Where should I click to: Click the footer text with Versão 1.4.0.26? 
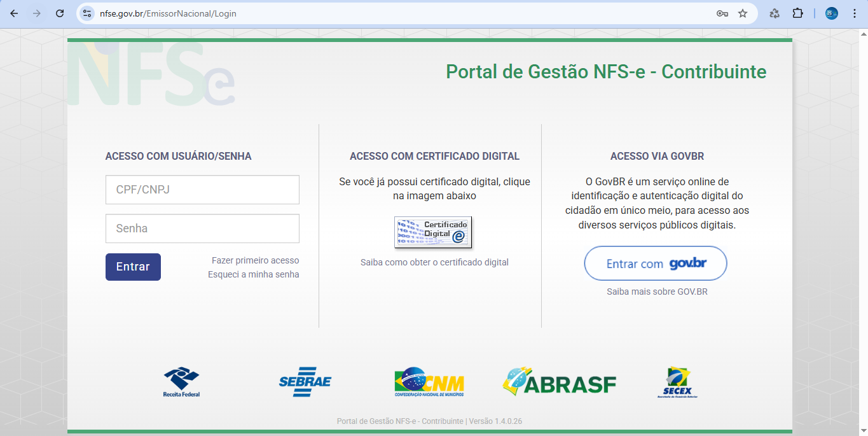tap(429, 421)
